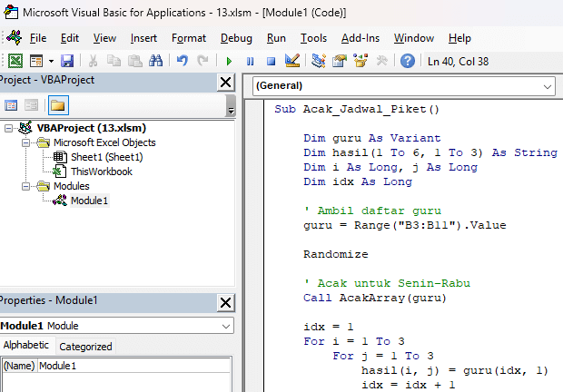Close the Properties - Module1 pane
The height and width of the screenshot is (392, 563).
[225, 303]
